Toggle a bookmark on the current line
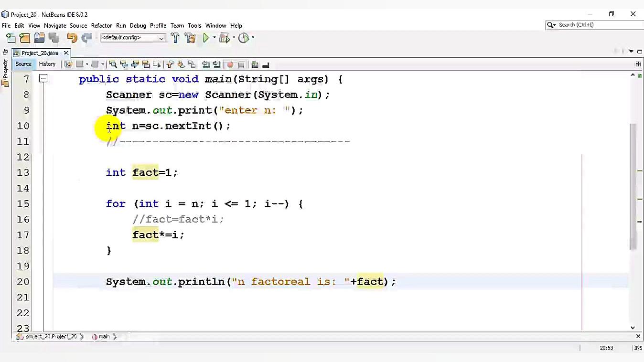 pyautogui.click(x=192, y=64)
